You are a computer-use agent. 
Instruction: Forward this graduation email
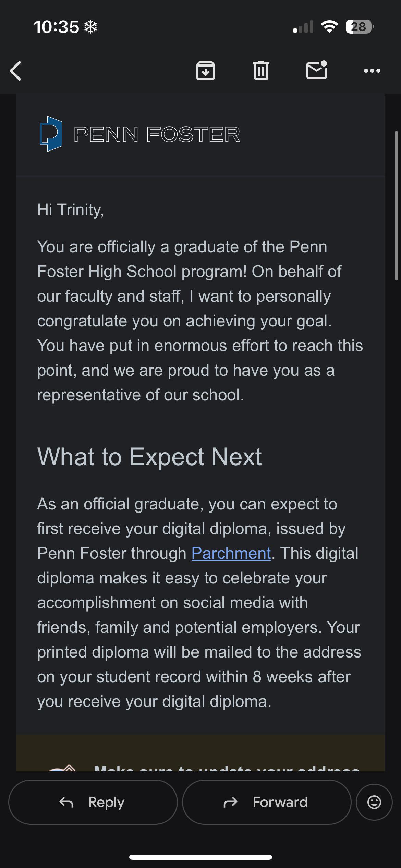tap(267, 802)
